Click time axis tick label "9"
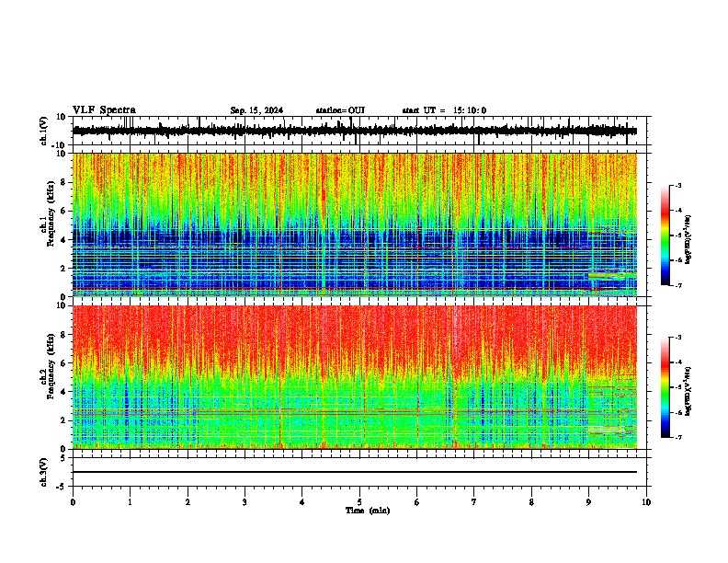The image size is (728, 563). pos(588,502)
